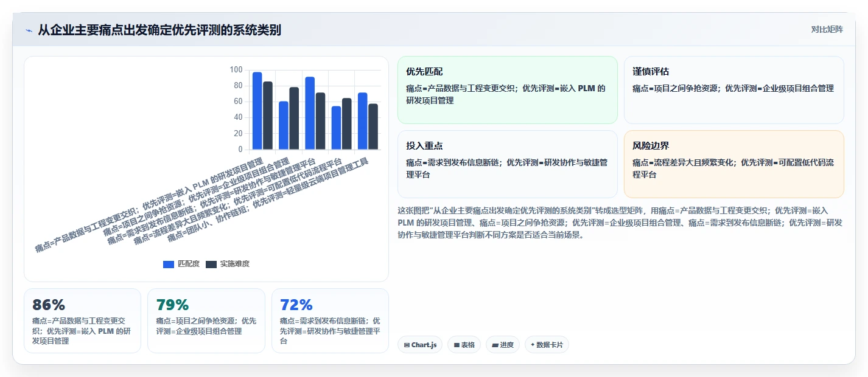This screenshot has height=377, width=868.
Task: Click the lightning icon beside the title
Action: (x=29, y=30)
